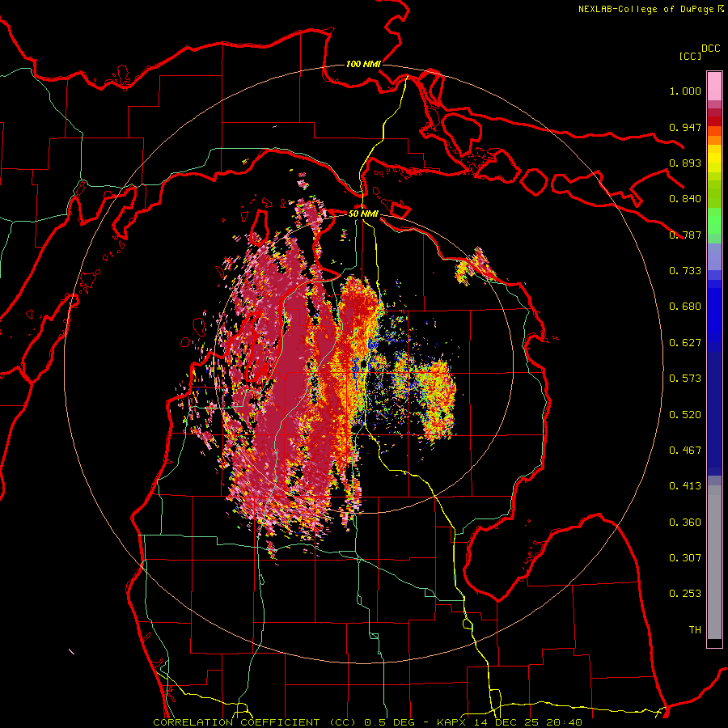Select the 0.893 scale value

[685, 163]
